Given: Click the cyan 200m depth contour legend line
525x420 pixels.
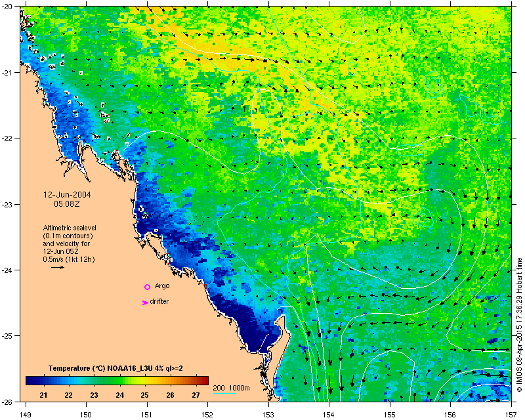Looking at the screenshot, I should click(x=224, y=393).
